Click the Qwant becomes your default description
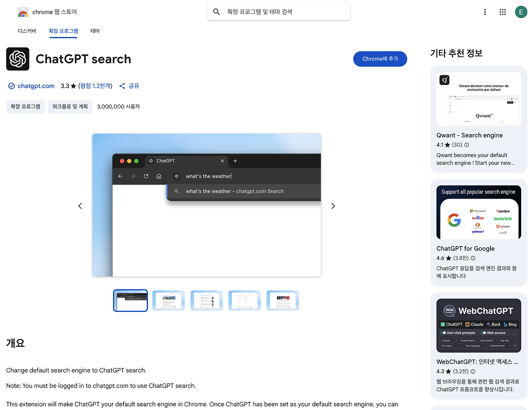The image size is (532, 410). 475,159
